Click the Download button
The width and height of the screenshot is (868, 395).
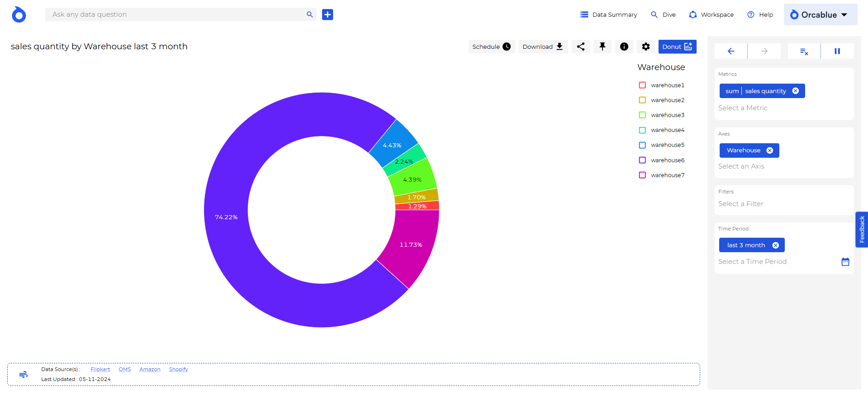pos(543,47)
